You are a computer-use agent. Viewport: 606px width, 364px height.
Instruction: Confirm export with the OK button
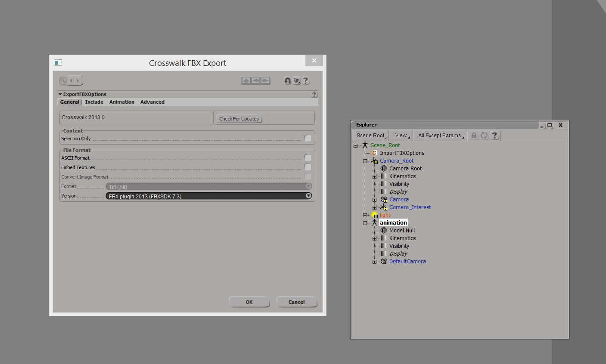click(249, 302)
